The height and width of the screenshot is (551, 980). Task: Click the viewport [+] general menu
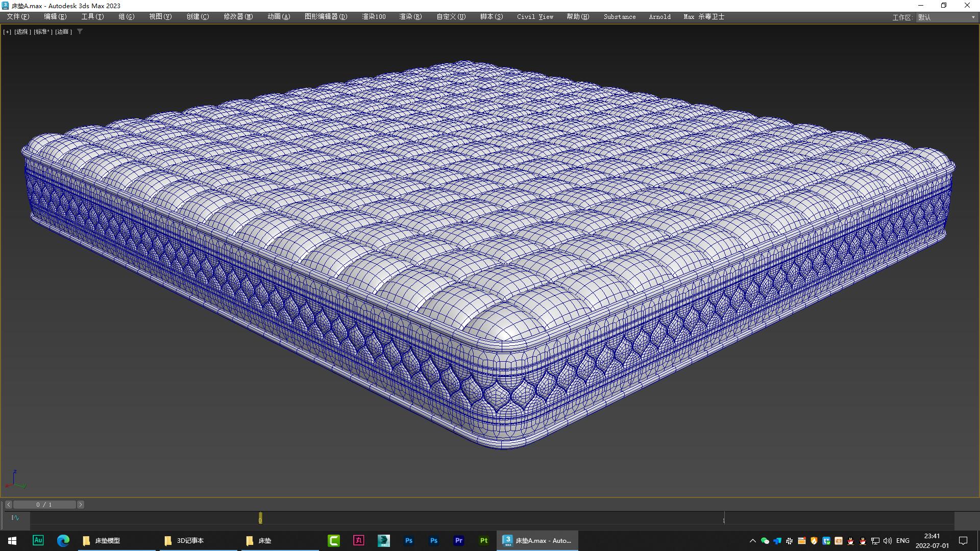point(7,31)
